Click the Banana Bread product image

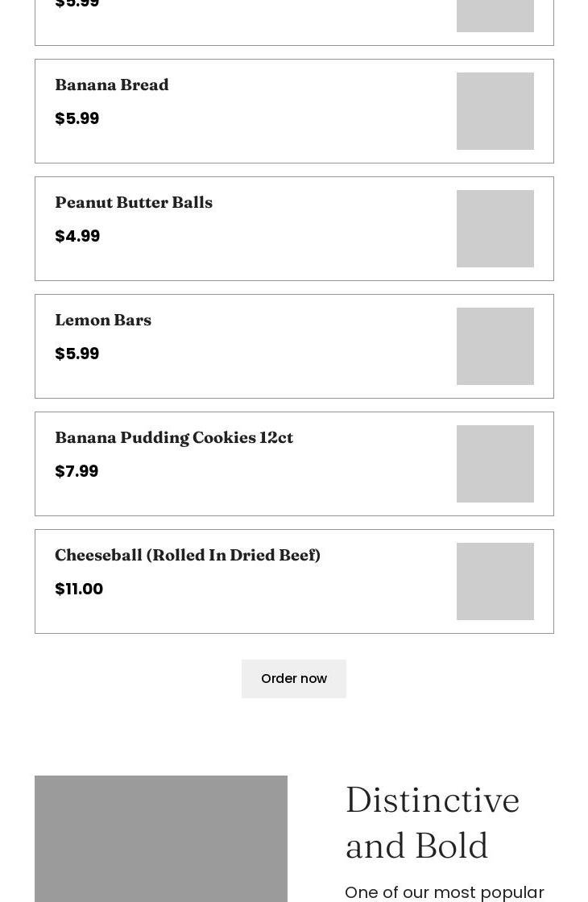495,110
